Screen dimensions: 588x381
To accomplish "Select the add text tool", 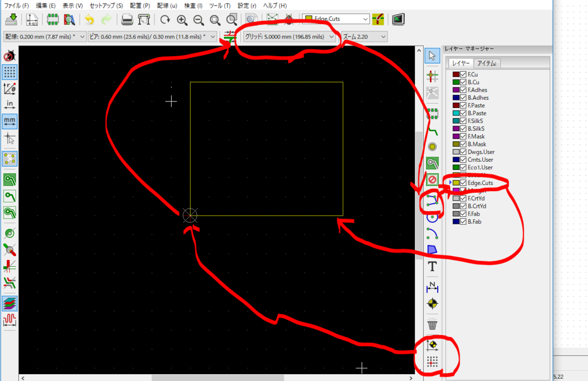I will point(432,266).
